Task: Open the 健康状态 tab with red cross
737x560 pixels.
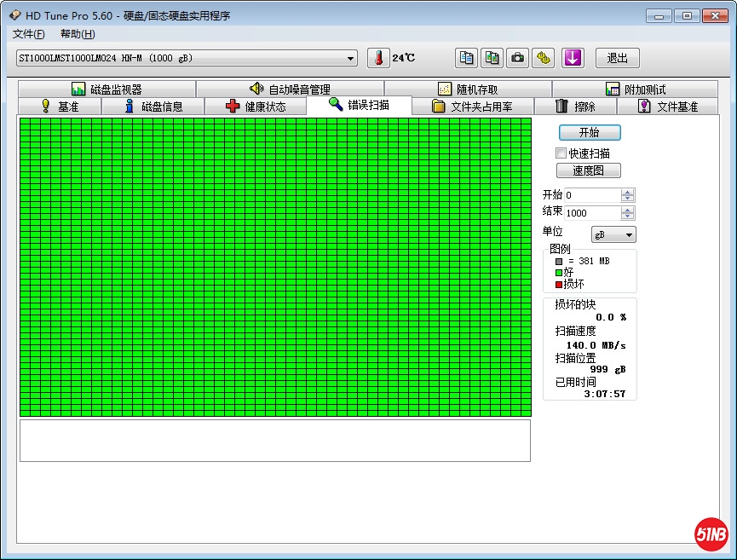Action: 254,107
